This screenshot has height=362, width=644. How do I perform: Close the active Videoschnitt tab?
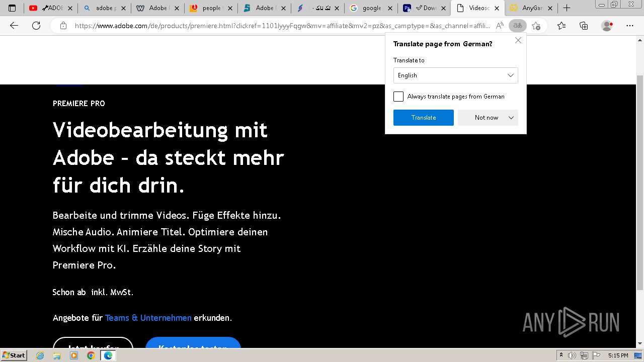click(x=497, y=8)
